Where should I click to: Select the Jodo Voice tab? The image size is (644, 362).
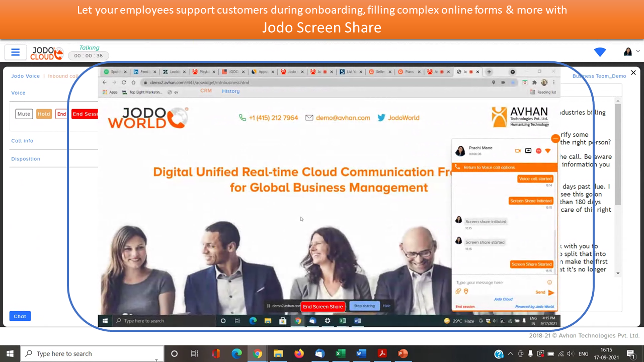click(25, 76)
